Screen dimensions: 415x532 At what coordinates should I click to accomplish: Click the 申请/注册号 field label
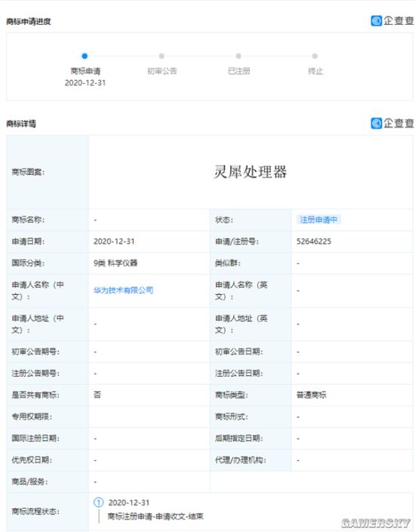(x=237, y=241)
